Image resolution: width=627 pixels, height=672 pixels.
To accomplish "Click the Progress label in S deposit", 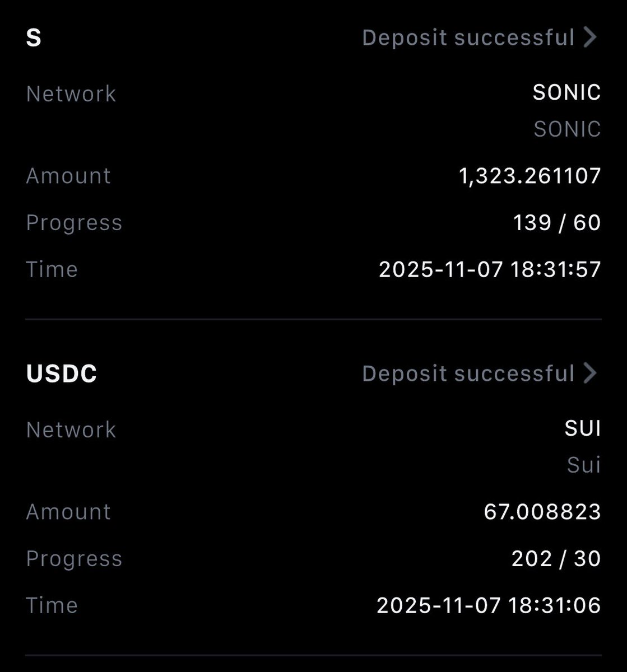I will 74,223.
